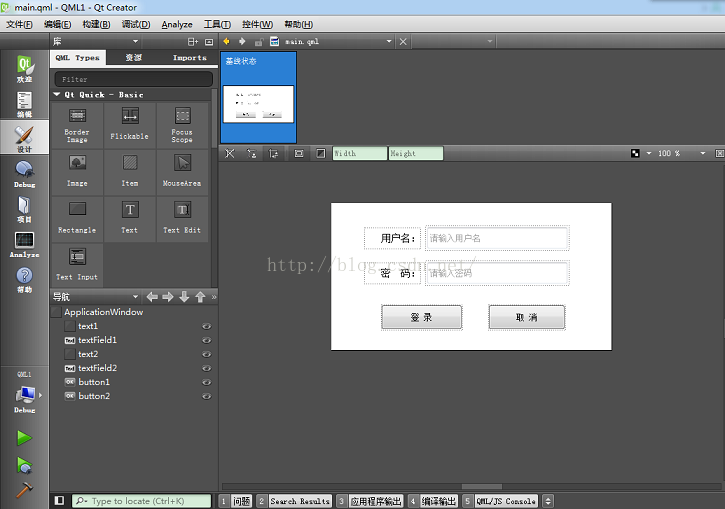Screen dimensions: 725x509
Task: Open the main.qml document dropdown
Action: (x=389, y=42)
